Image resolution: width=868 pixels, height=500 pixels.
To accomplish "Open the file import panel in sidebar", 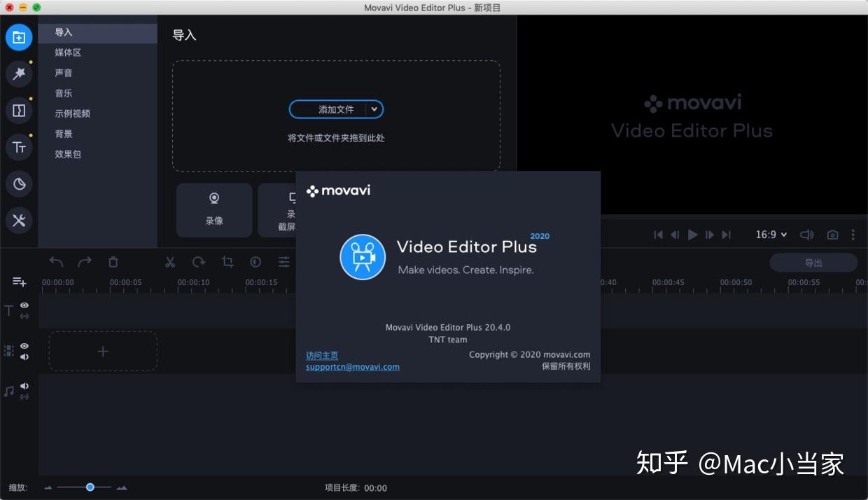I will tap(19, 37).
